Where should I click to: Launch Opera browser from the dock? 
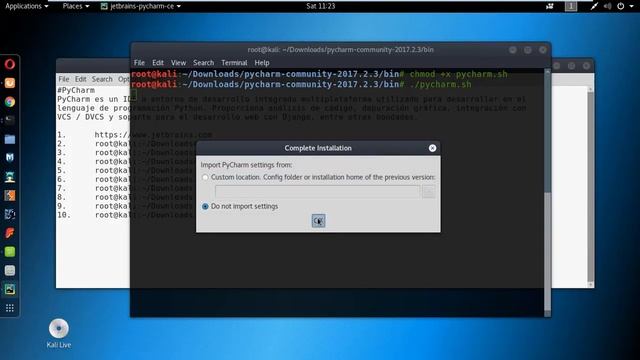pos(10,64)
